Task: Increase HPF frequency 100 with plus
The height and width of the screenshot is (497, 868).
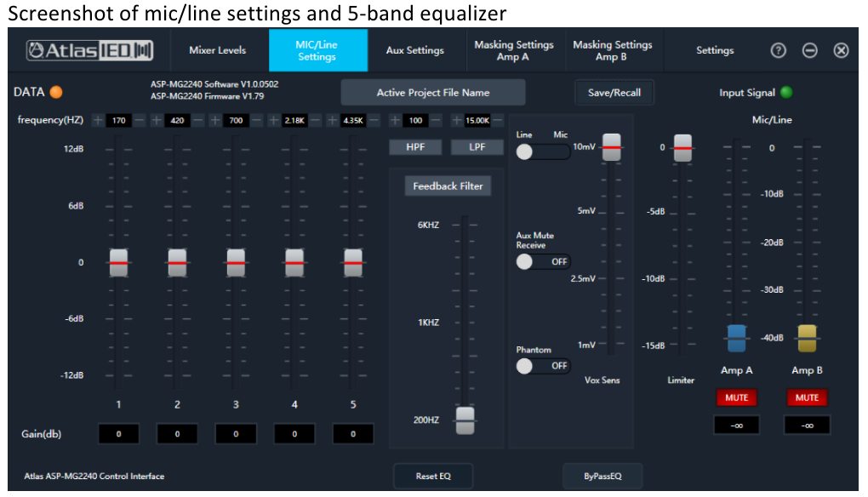Action: tap(395, 120)
